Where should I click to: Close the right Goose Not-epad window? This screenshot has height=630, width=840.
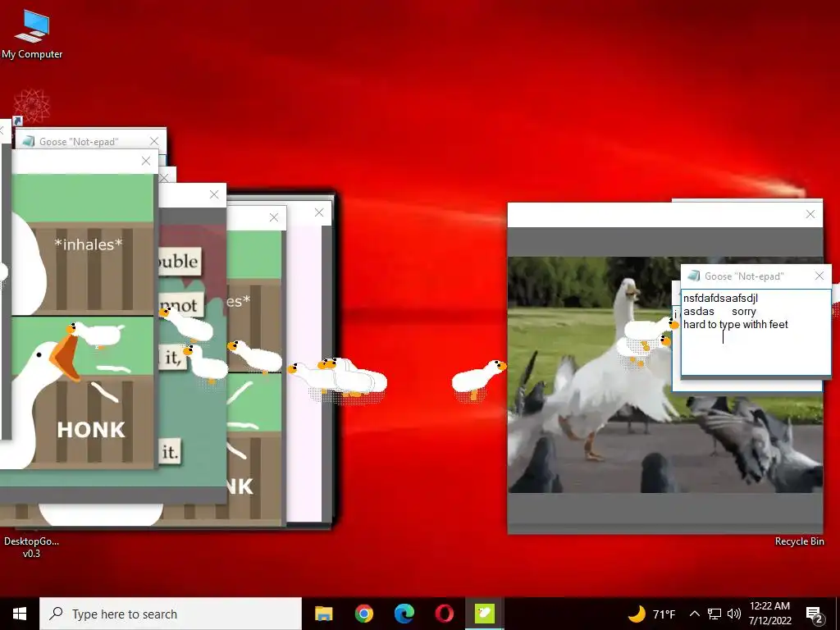tap(819, 276)
